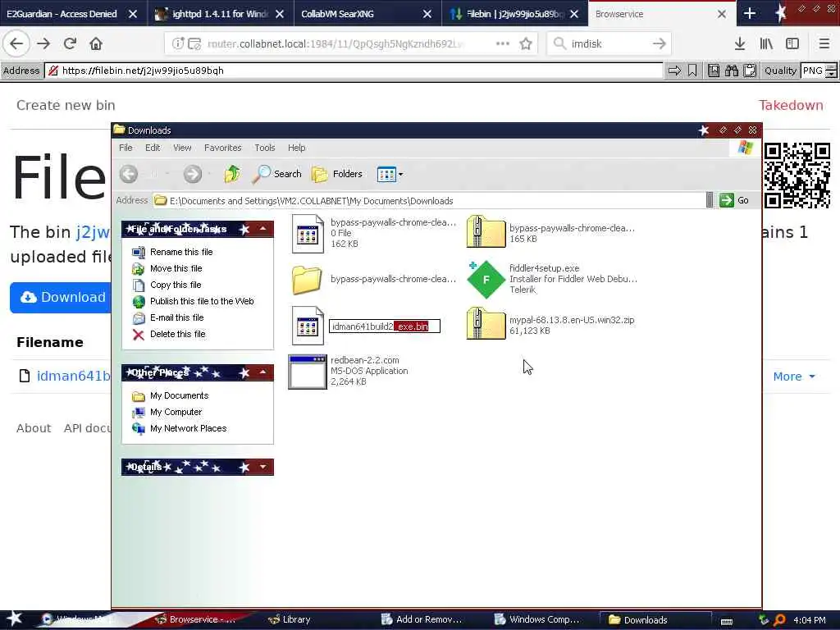The width and height of the screenshot is (840, 630).
Task: Bookmark this page with the star icon
Action: point(526,43)
